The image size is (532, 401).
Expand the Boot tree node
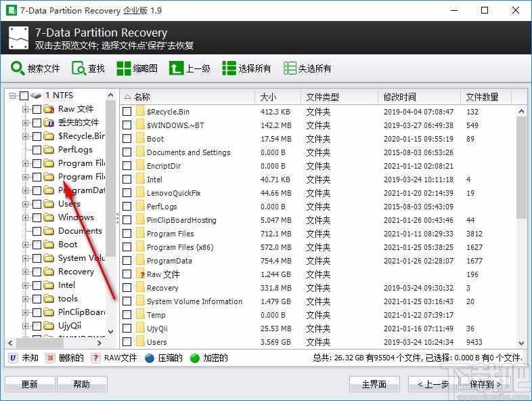(x=25, y=245)
